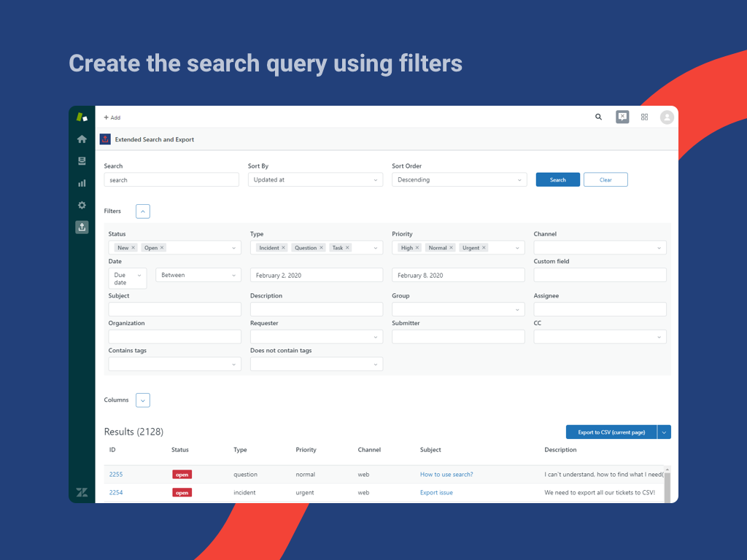This screenshot has height=560, width=747.
Task: Select the Export app icon in sidebar
Action: click(x=82, y=227)
